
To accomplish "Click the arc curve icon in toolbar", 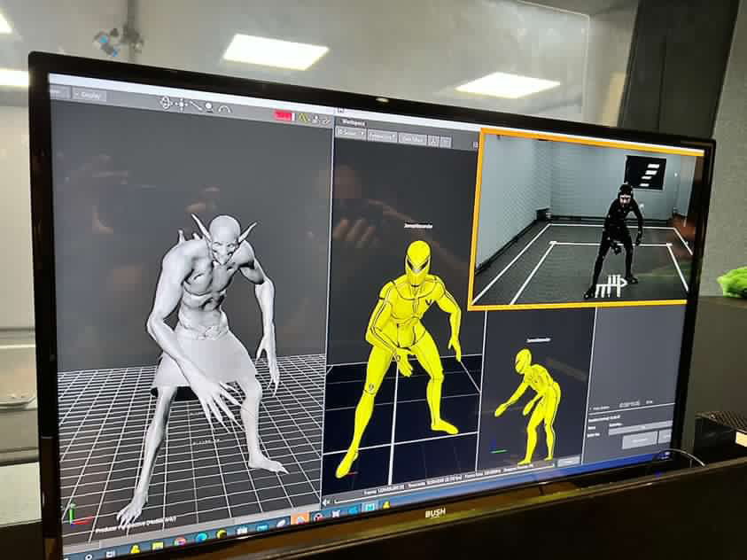I will [x=224, y=109].
